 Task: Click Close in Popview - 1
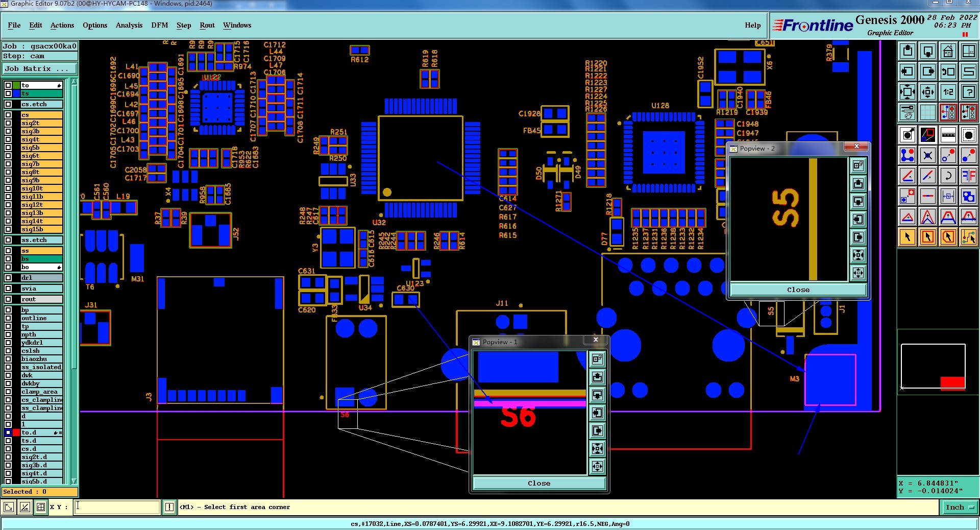(x=539, y=483)
